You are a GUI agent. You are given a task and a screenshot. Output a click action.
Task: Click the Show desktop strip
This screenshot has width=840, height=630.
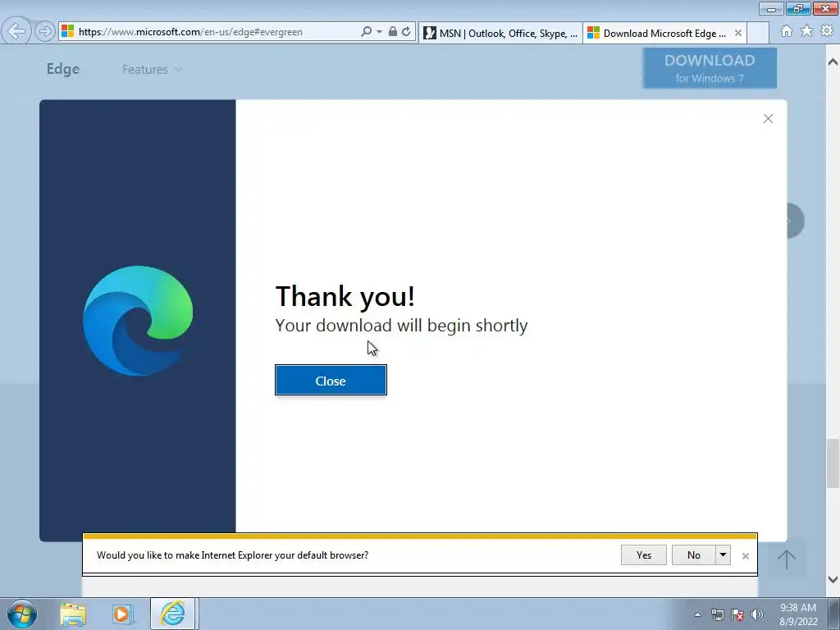coord(834,614)
